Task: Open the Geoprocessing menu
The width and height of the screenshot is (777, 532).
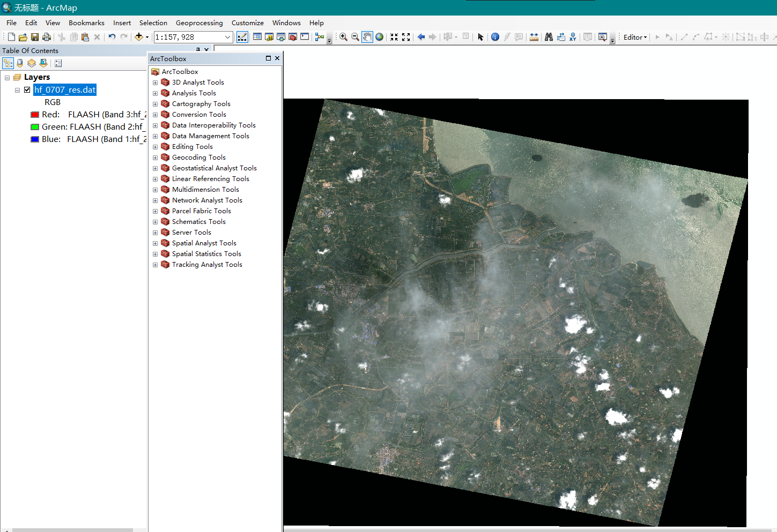Action: [199, 23]
